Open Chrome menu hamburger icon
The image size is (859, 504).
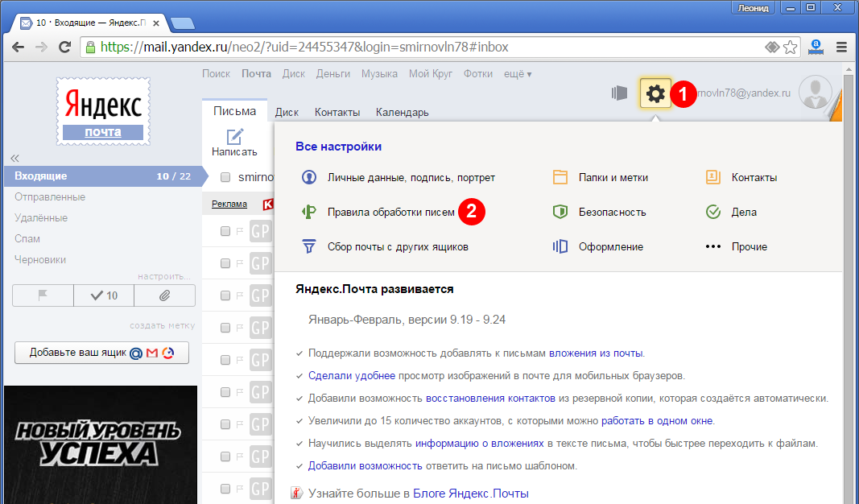click(x=842, y=48)
